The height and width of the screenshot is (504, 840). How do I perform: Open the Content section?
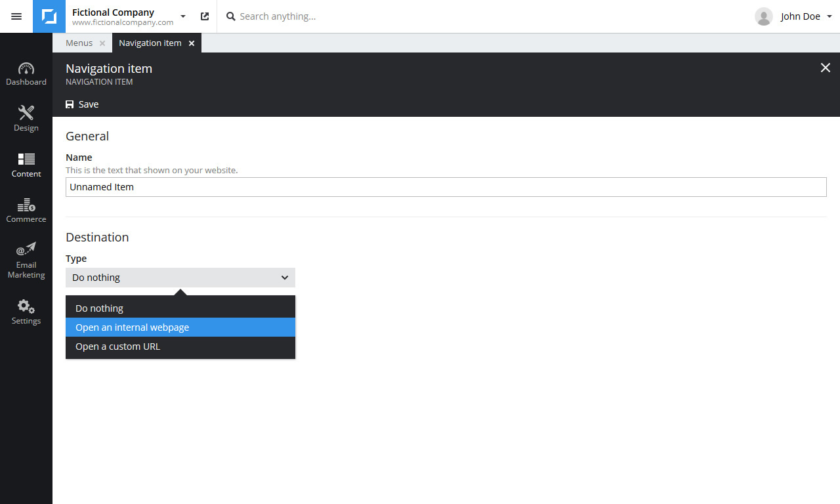(x=26, y=165)
